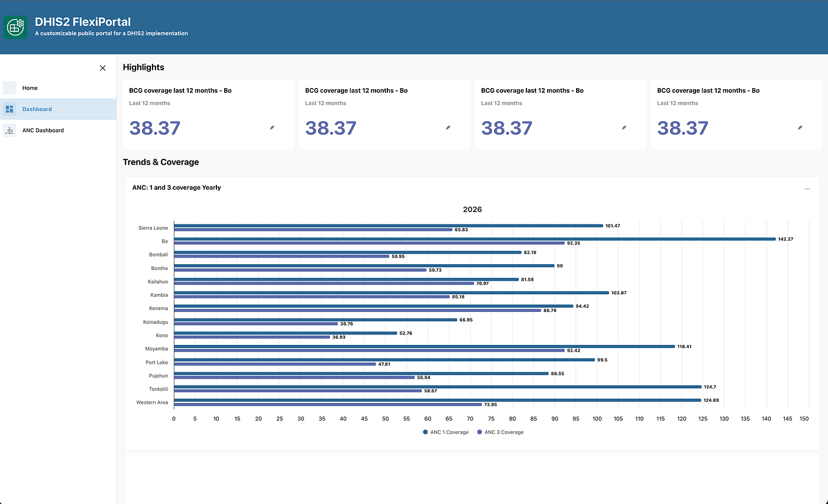Click the "Bombali" axis label
This screenshot has width=828, height=504.
tap(159, 255)
